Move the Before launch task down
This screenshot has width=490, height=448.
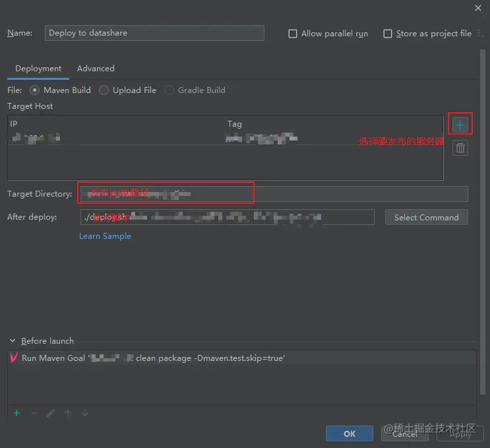click(x=85, y=413)
